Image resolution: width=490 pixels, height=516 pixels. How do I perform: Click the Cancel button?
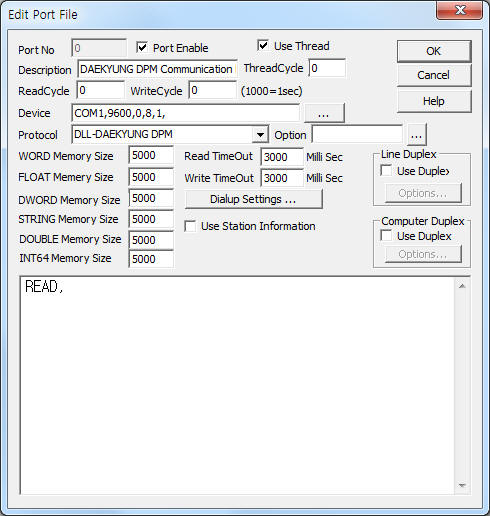pos(434,75)
